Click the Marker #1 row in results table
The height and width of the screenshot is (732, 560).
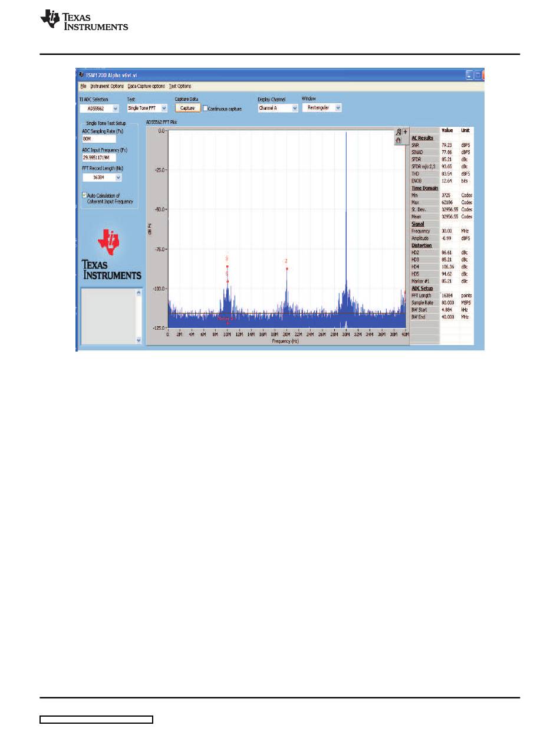442,281
